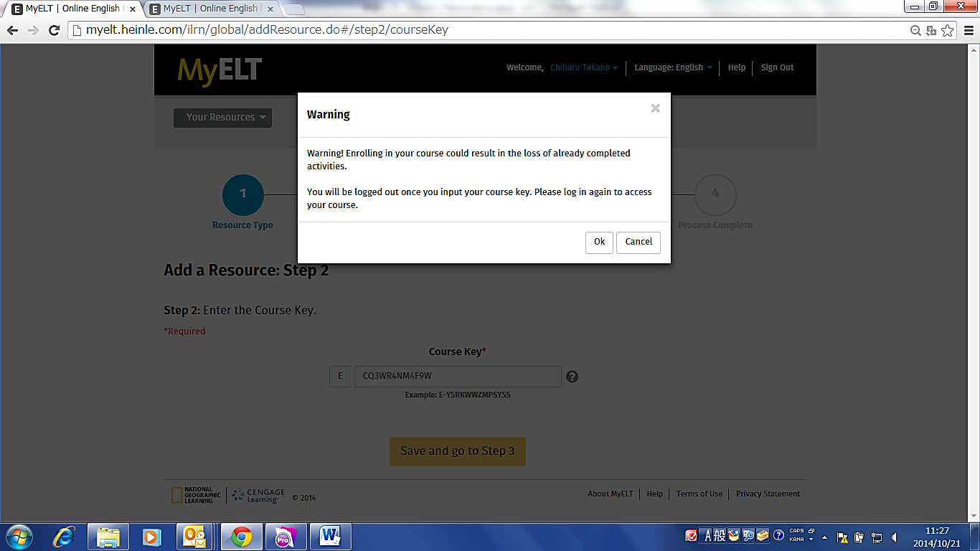980x551 pixels.
Task: Expand the Your Resources dropdown
Action: [x=222, y=117]
